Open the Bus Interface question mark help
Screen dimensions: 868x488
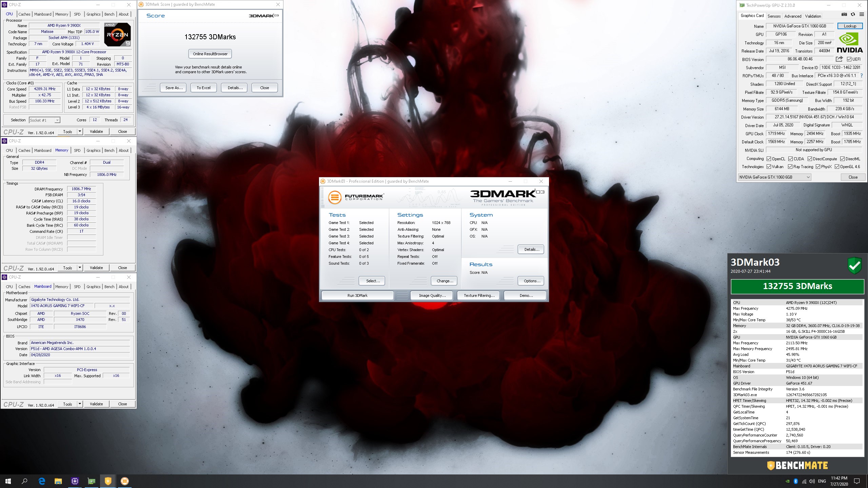[x=861, y=76]
